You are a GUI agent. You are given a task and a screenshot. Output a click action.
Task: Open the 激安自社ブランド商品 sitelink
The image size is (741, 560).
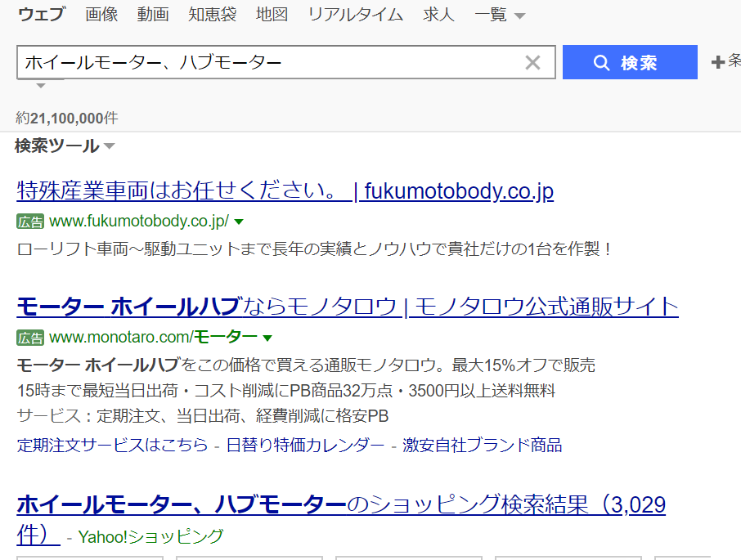482,445
